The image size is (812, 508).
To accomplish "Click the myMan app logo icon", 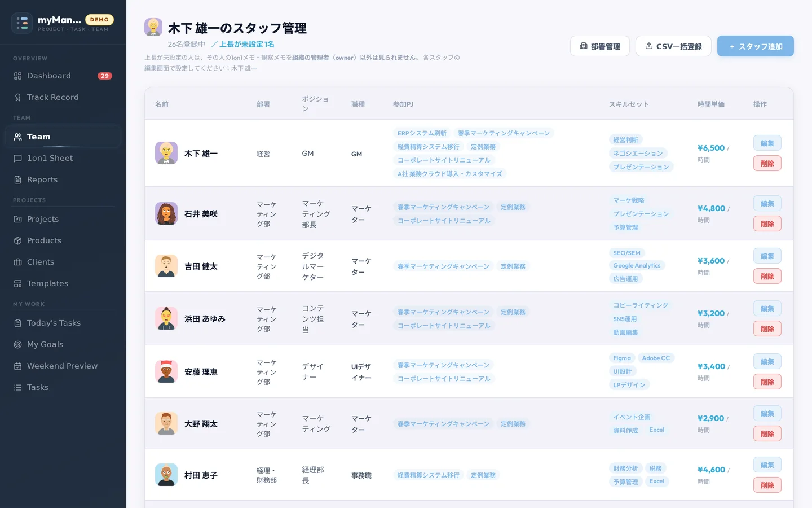I will point(22,23).
